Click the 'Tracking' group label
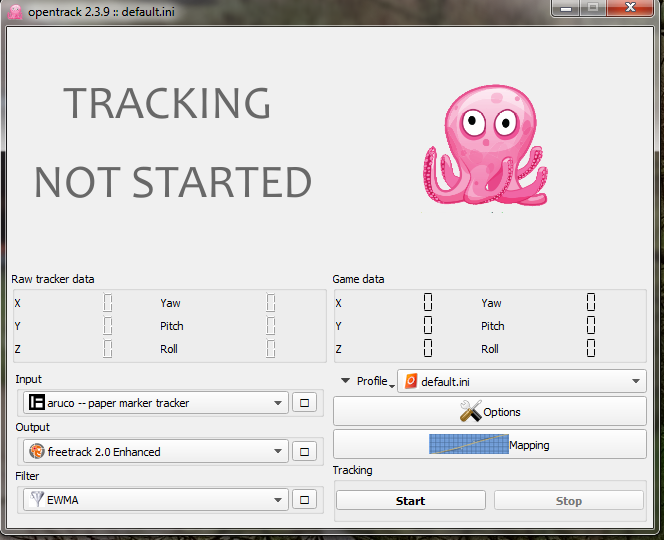664x540 pixels. click(x=352, y=471)
